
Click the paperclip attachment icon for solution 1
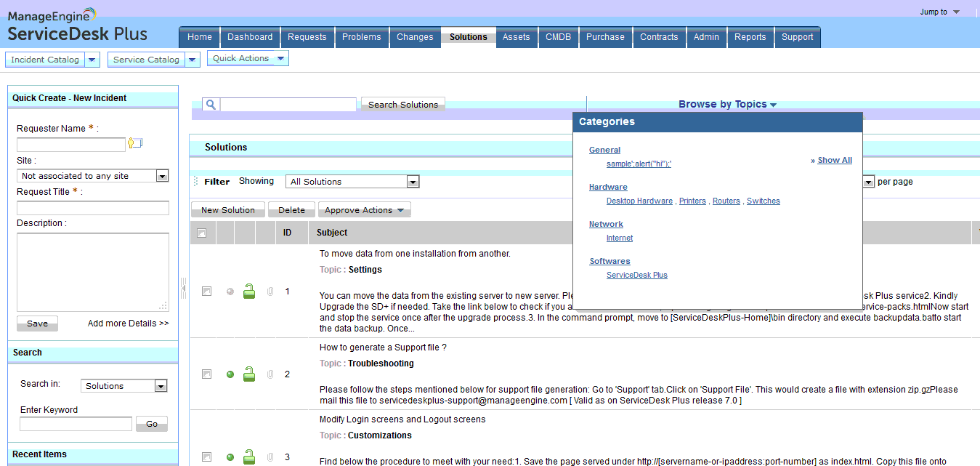(270, 292)
